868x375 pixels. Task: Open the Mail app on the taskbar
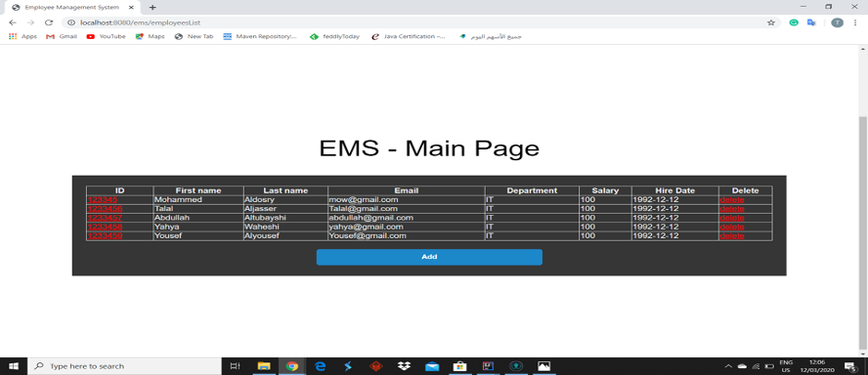(432, 366)
